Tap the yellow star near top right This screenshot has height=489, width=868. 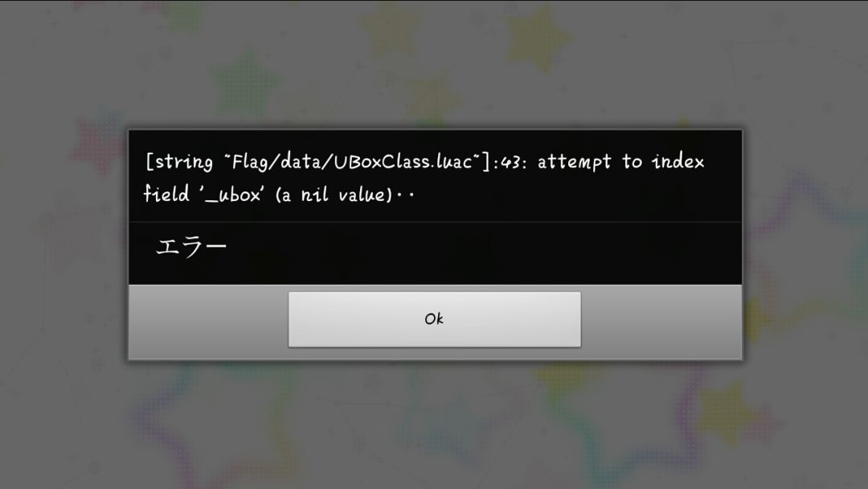(536, 39)
